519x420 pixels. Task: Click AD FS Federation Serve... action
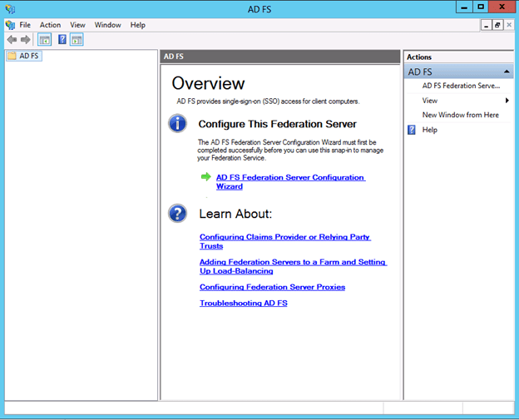(461, 86)
